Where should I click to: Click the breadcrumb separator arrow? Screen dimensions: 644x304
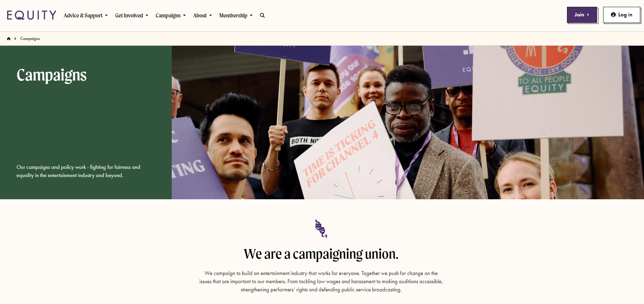point(15,39)
